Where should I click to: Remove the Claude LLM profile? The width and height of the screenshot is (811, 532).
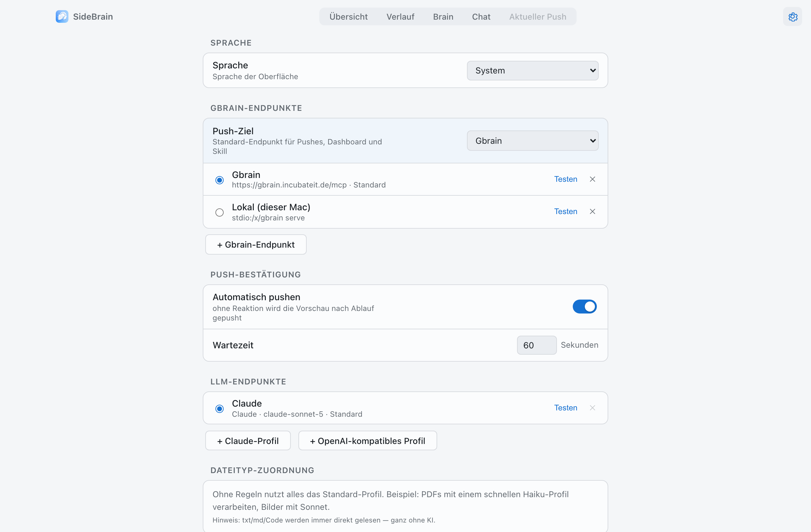(x=593, y=408)
